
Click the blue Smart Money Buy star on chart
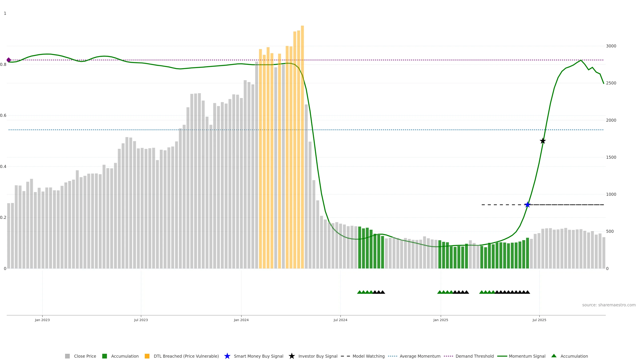(527, 205)
